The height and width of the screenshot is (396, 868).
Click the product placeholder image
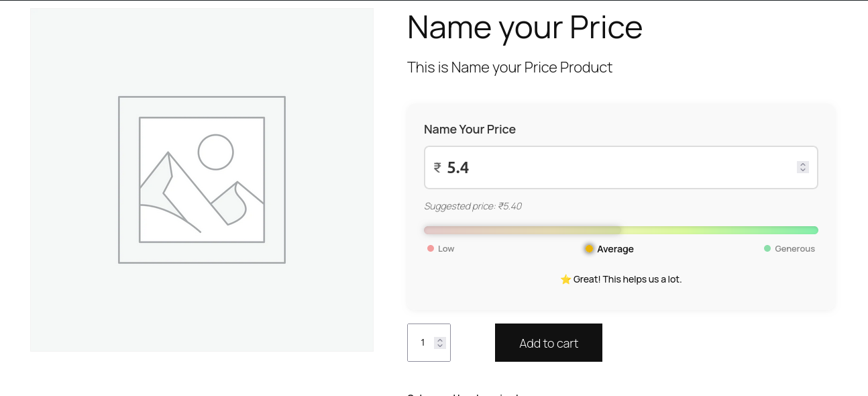click(202, 180)
